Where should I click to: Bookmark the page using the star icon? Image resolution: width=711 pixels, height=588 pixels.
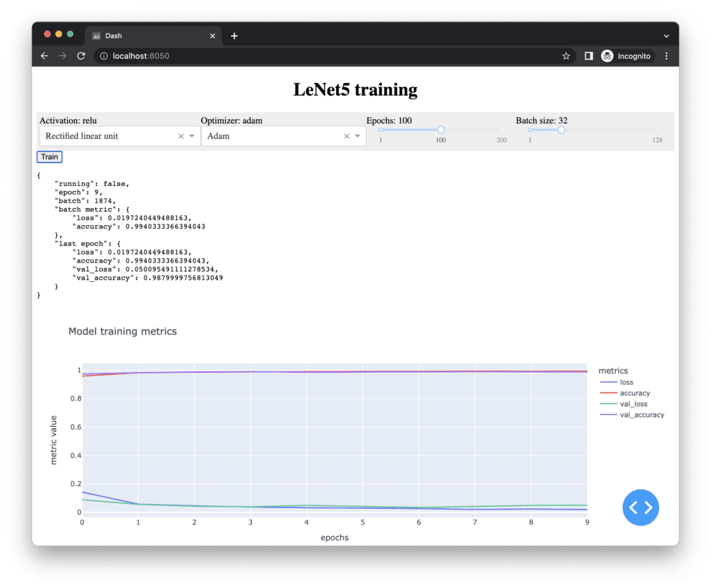(566, 56)
